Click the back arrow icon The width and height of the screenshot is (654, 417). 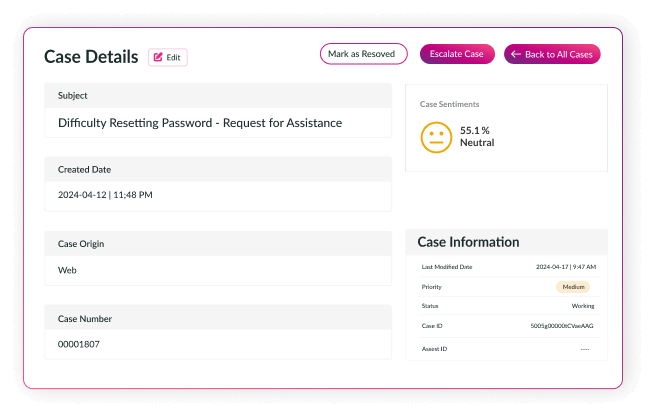516,54
